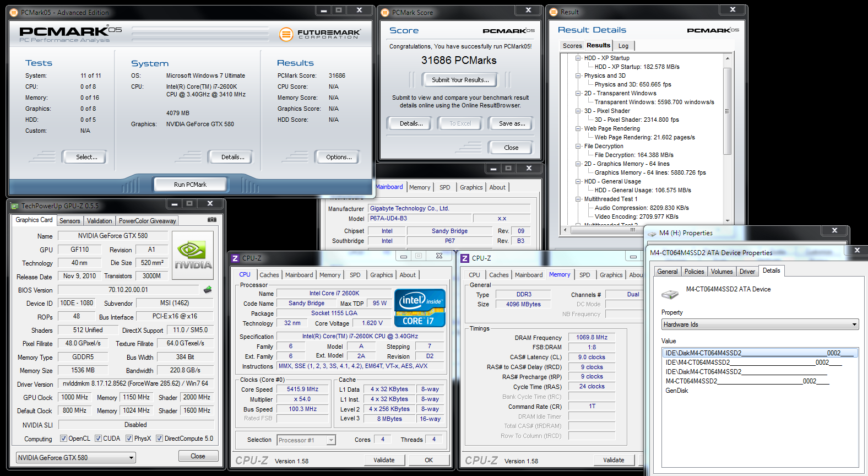Open the Mainboard tab in background CPU-Z window
The width and height of the screenshot is (868, 476).
tap(389, 187)
